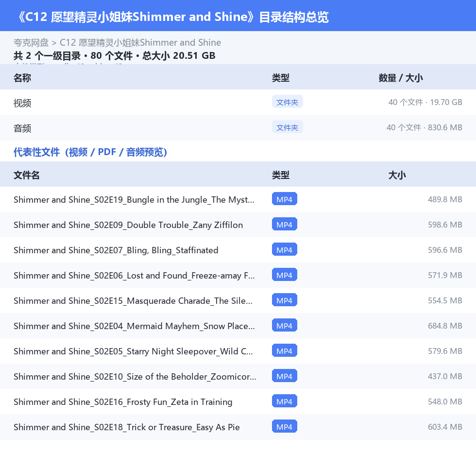Image resolution: width=476 pixels, height=455 pixels.
Task: Click the 571.9 MB size value
Action: [445, 275]
